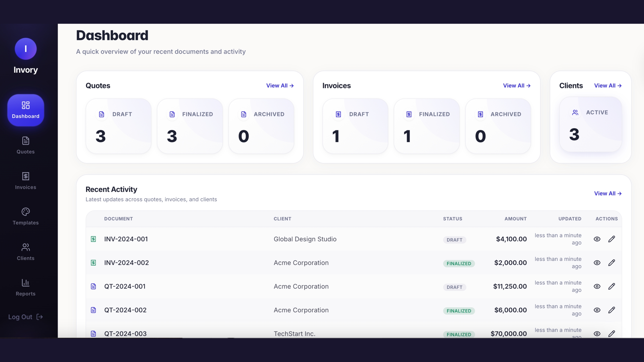644x362 pixels.
Task: Click View All in the Quotes card
Action: [x=280, y=86]
